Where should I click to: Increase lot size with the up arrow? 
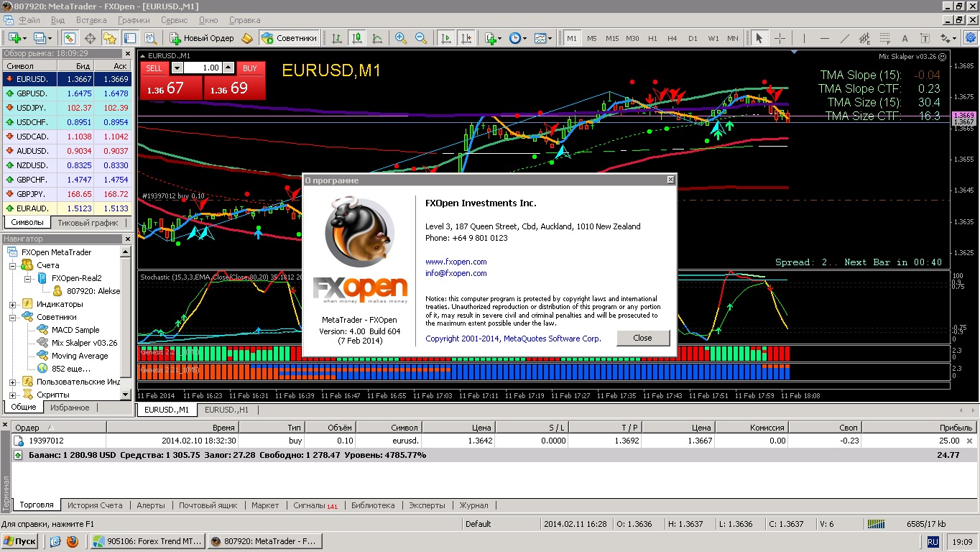[228, 68]
